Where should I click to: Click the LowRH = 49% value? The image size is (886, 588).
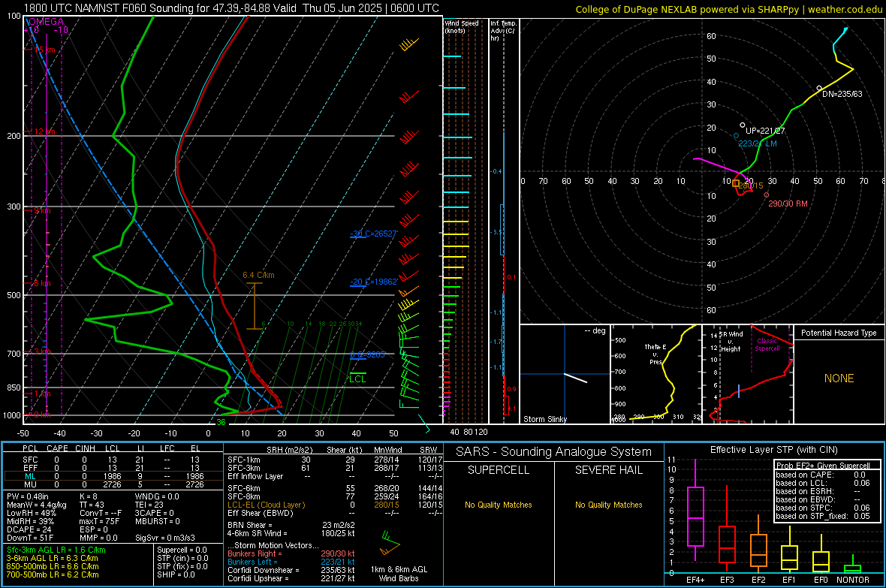pyautogui.click(x=32, y=513)
